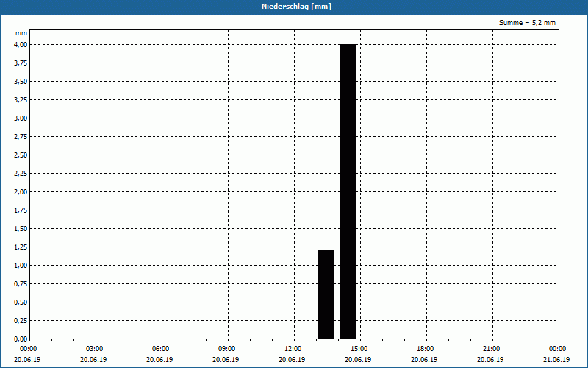
Task: Click the 3,00 y-axis value
Action: click(21, 118)
